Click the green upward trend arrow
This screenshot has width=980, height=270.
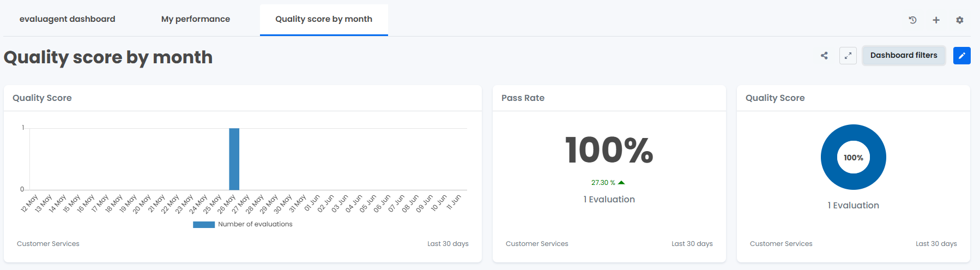coord(621,183)
